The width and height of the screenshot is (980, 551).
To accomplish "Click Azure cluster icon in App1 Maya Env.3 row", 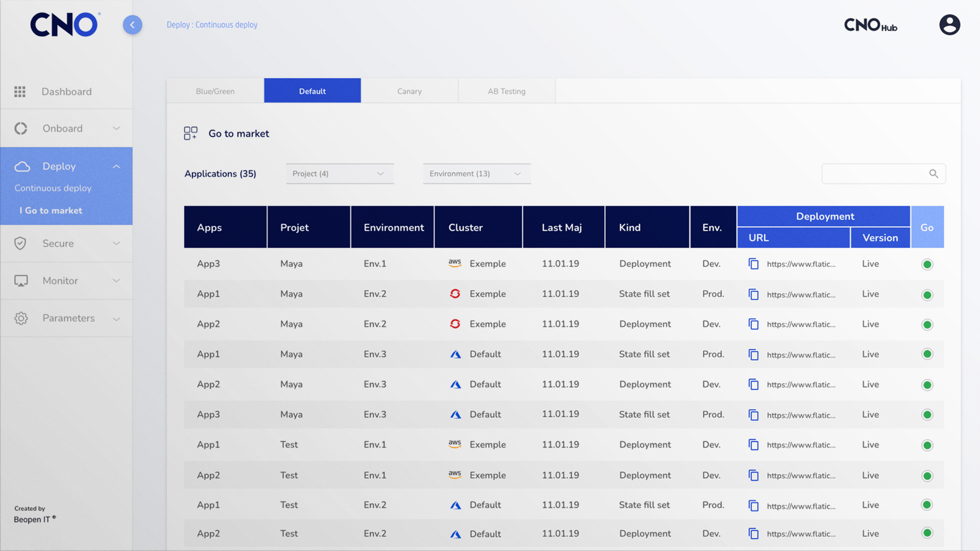I will point(456,354).
